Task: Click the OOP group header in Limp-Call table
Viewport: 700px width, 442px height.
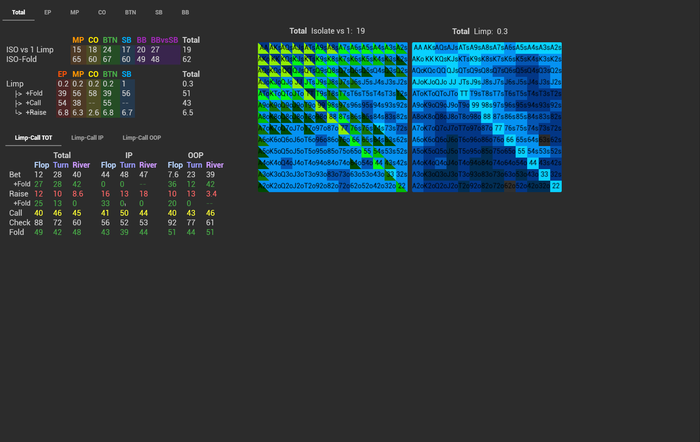Action: coord(195,155)
